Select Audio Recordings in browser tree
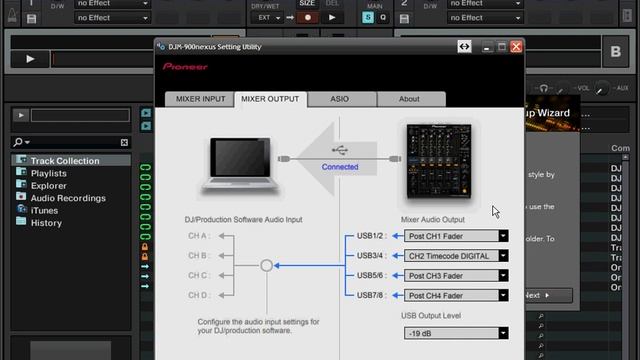640x360 pixels. 68,198
